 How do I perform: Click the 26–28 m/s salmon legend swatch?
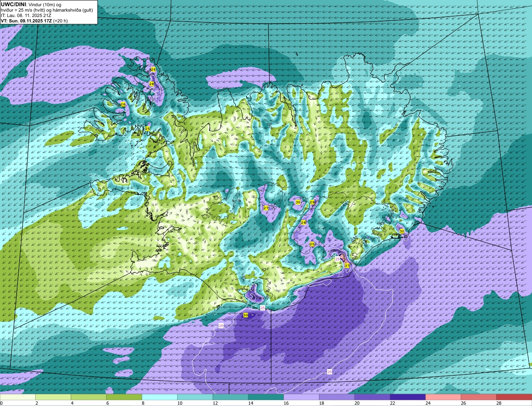(479, 397)
